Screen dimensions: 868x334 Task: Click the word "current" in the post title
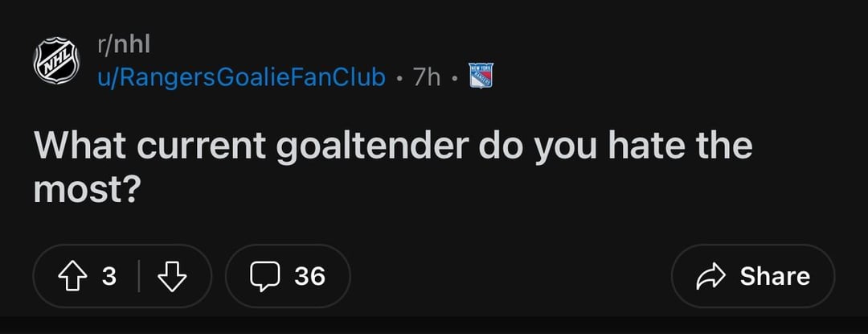click(x=201, y=147)
